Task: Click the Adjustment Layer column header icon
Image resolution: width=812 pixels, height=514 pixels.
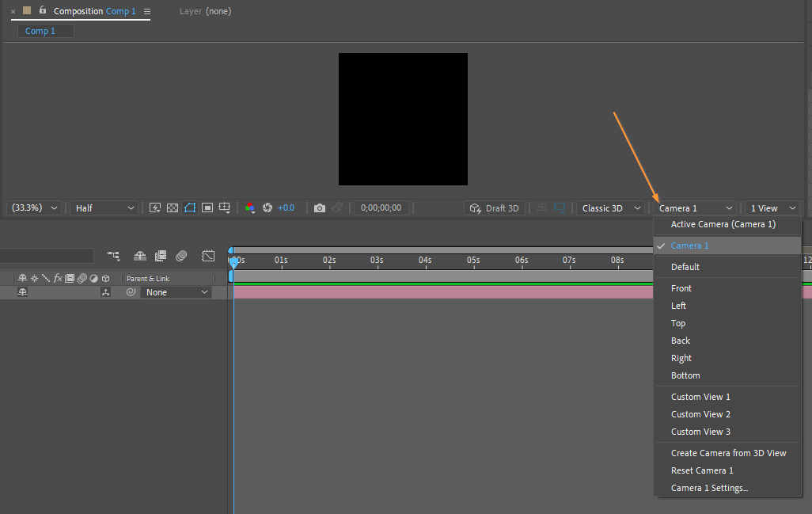Action: click(x=93, y=278)
